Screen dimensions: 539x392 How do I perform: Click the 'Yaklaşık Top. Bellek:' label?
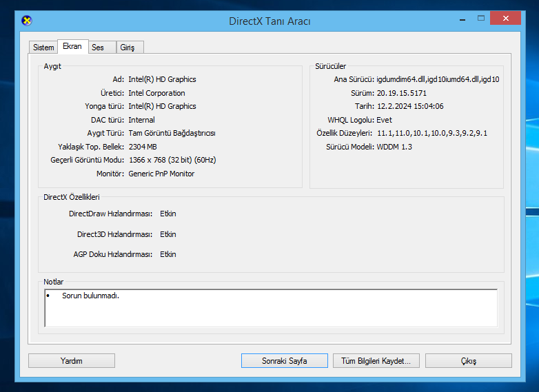[x=91, y=147]
